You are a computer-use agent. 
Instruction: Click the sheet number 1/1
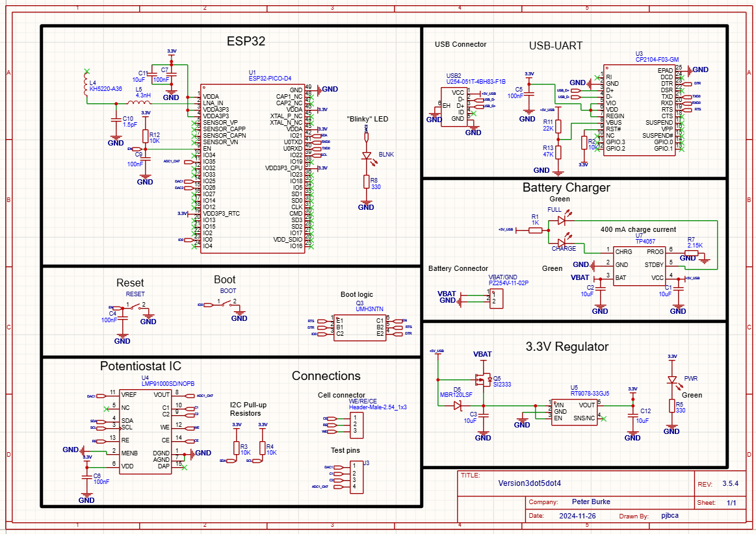click(731, 503)
